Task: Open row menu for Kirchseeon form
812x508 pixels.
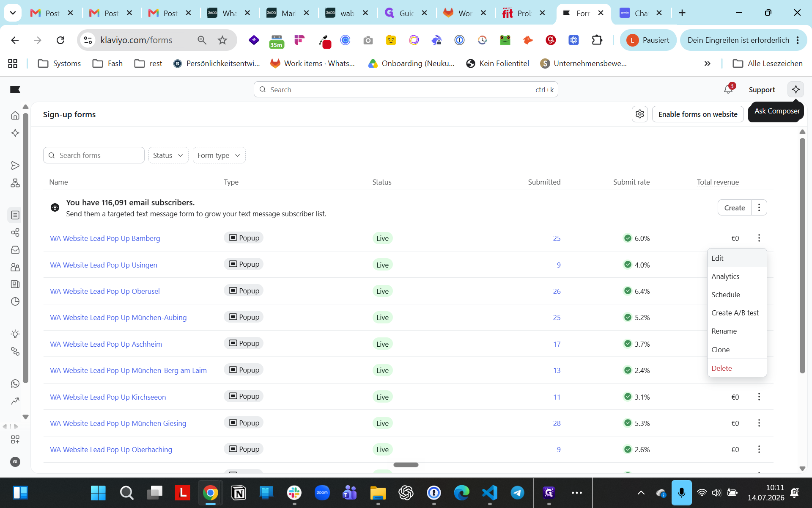Action: tap(759, 397)
